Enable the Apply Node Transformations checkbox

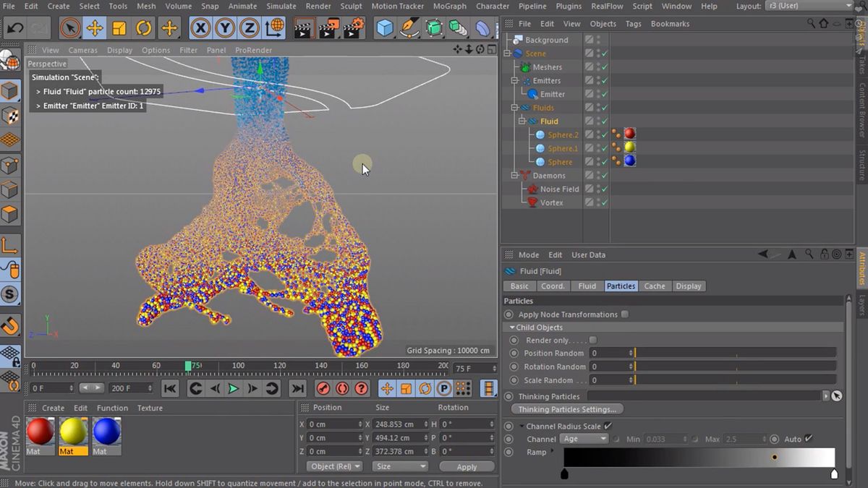pyautogui.click(x=625, y=314)
